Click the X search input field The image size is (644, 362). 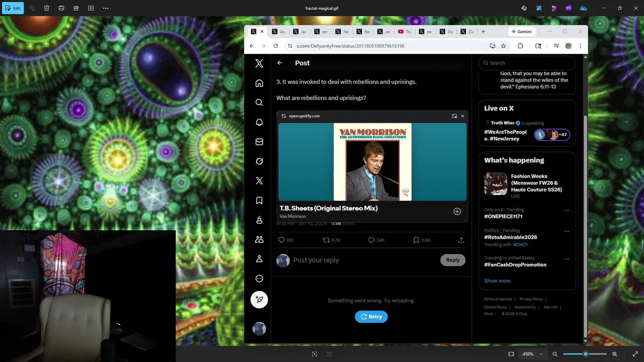point(527,63)
